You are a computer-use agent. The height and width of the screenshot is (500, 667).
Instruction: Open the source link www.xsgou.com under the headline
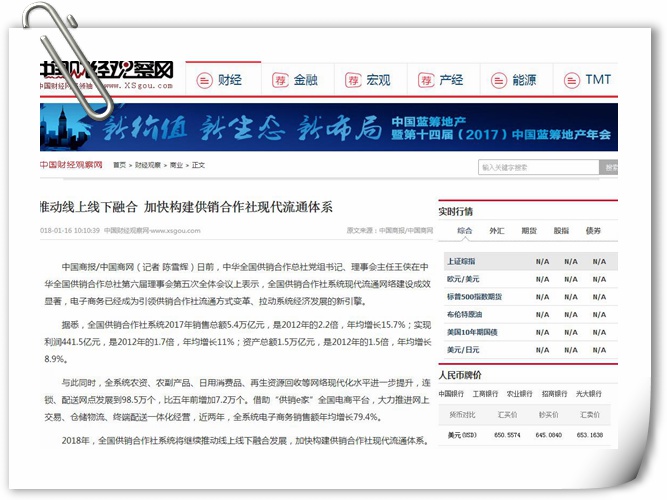(175, 231)
